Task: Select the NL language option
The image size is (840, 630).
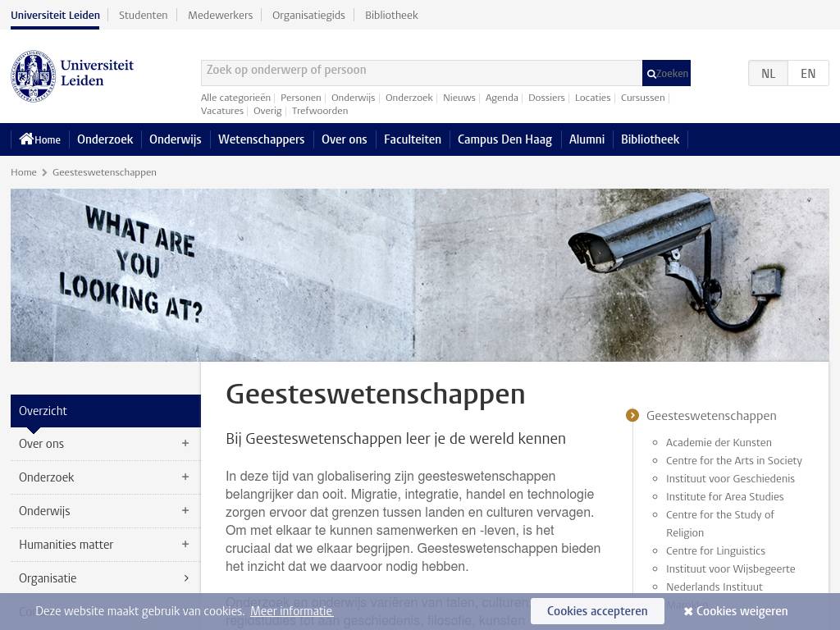Action: (768, 74)
